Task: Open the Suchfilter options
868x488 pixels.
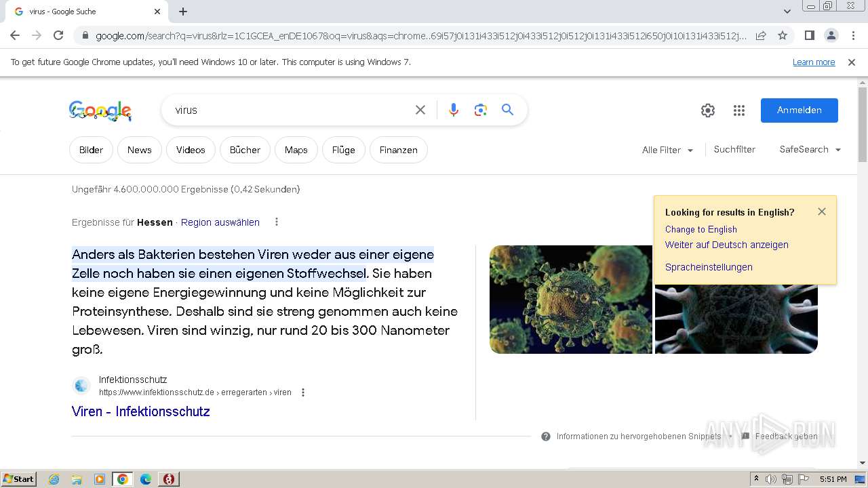Action: click(x=734, y=149)
